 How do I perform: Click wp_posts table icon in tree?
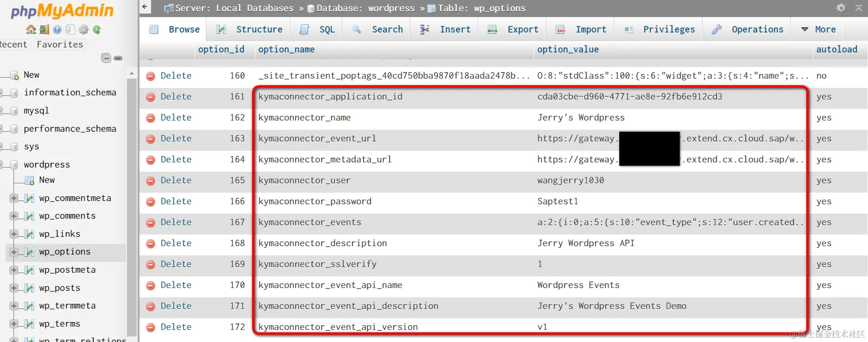click(x=29, y=288)
